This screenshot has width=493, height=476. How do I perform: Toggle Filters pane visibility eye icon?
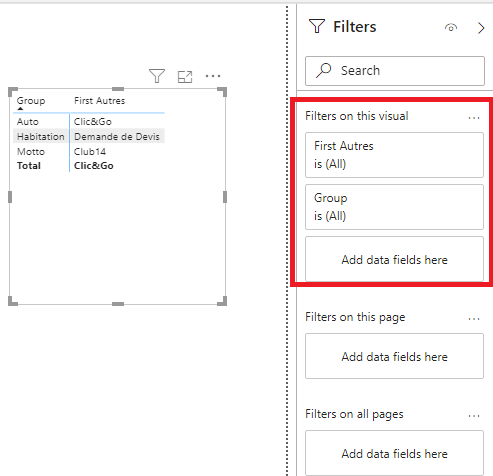tap(451, 27)
